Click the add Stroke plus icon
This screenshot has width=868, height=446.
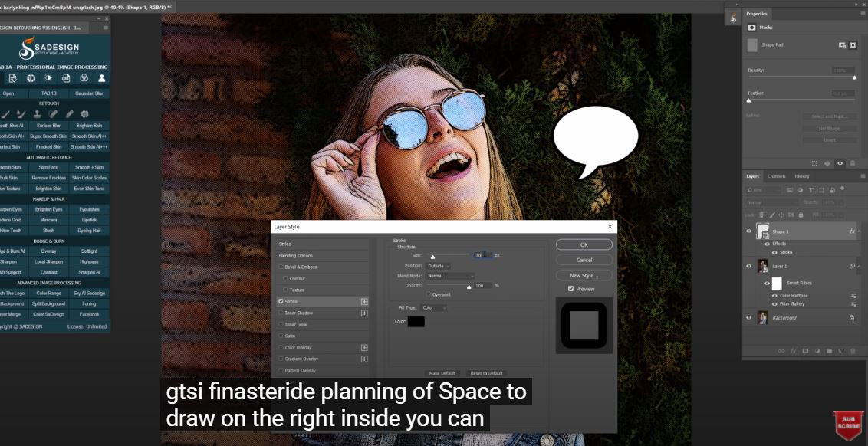pyautogui.click(x=364, y=302)
